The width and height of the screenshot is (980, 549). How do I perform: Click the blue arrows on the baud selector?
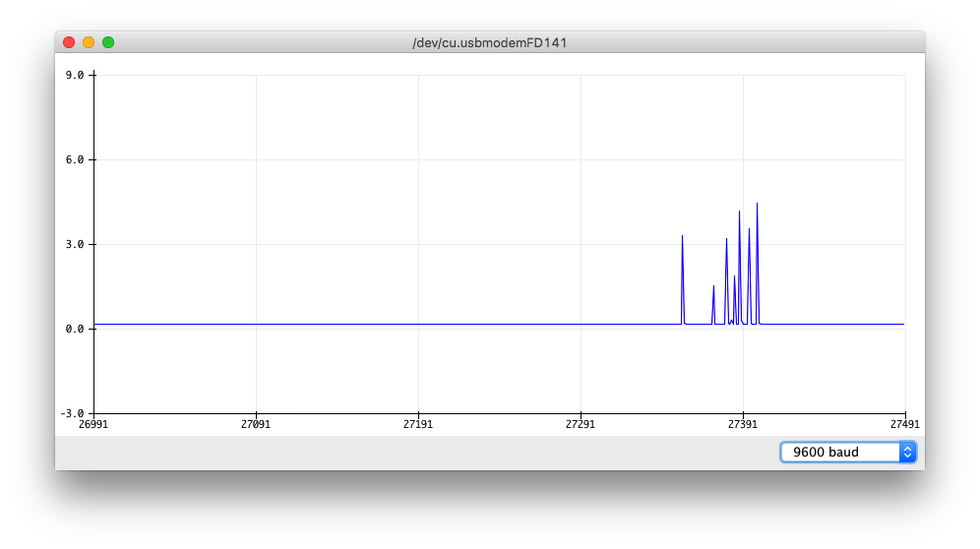907,452
